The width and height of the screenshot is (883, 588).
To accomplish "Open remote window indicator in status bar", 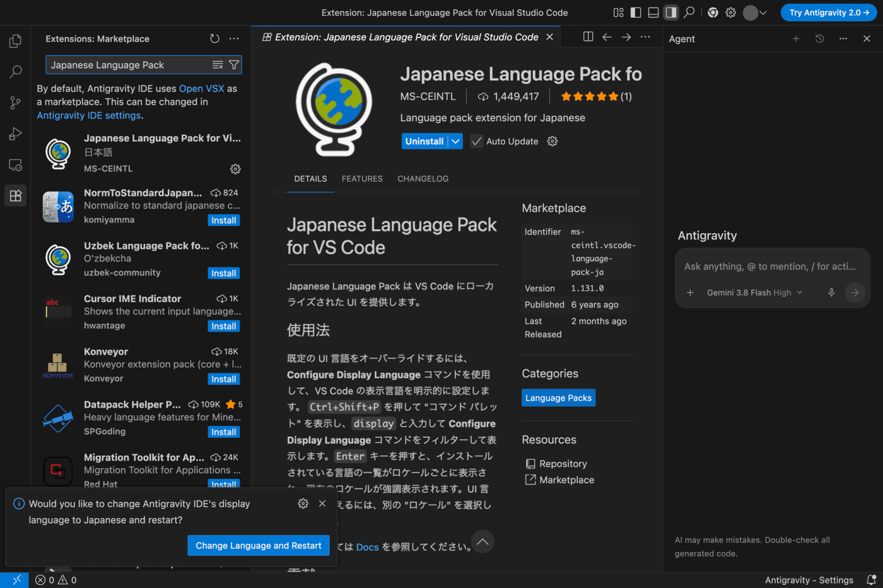I will [x=15, y=580].
